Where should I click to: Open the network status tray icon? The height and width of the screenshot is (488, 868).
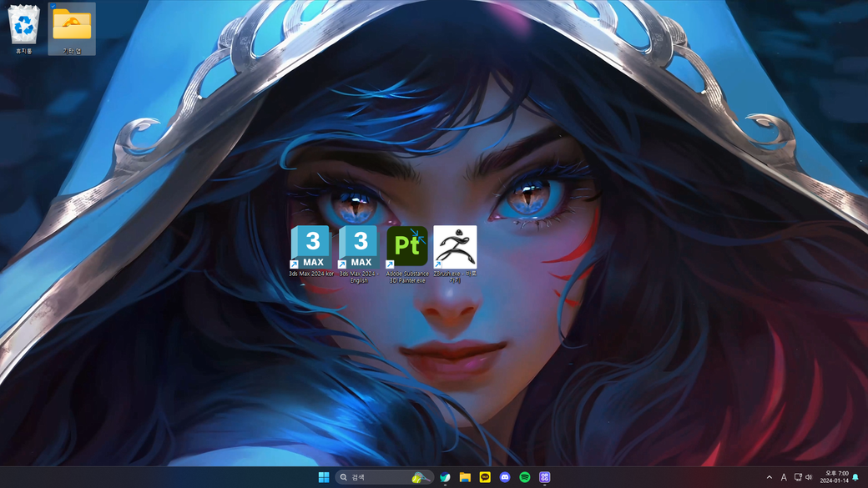click(x=798, y=477)
